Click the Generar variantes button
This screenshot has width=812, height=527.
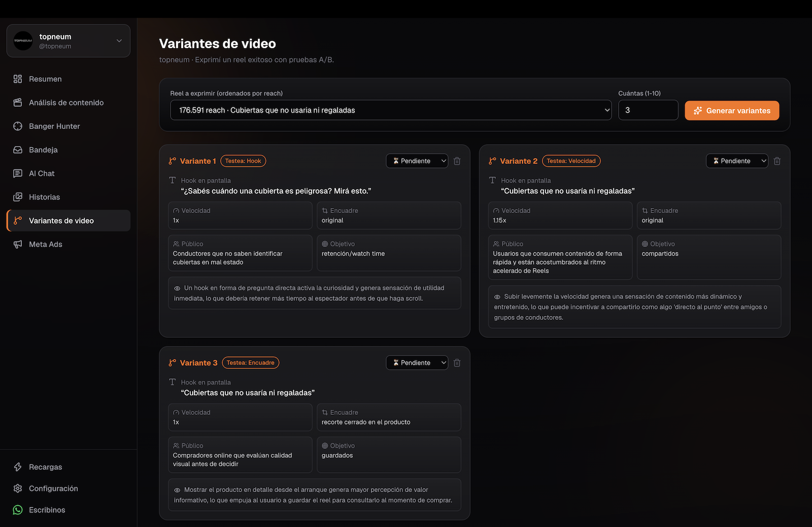tap(732, 111)
